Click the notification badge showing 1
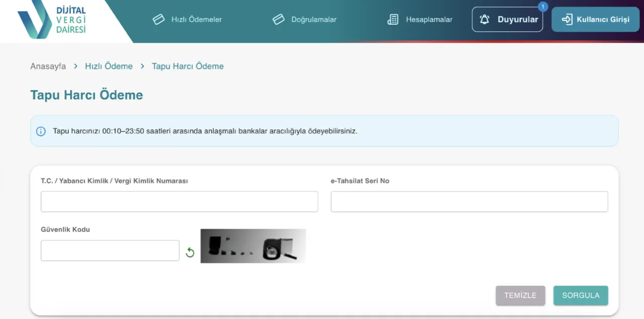Viewport: 644px width, 319px height. [x=542, y=7]
